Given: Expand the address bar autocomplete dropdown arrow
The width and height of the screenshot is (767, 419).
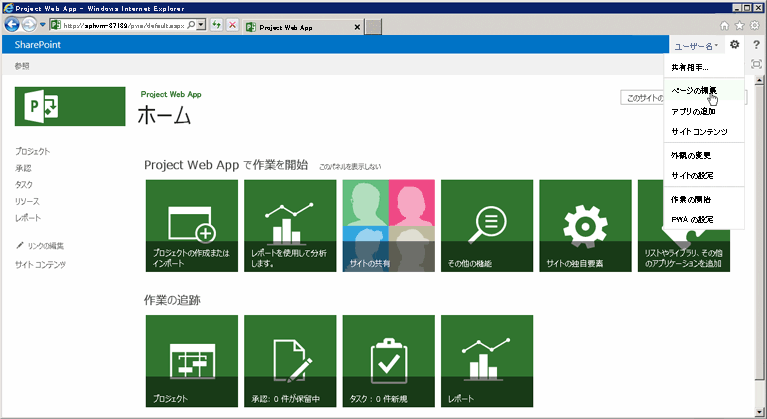Looking at the screenshot, I should tap(201, 25).
